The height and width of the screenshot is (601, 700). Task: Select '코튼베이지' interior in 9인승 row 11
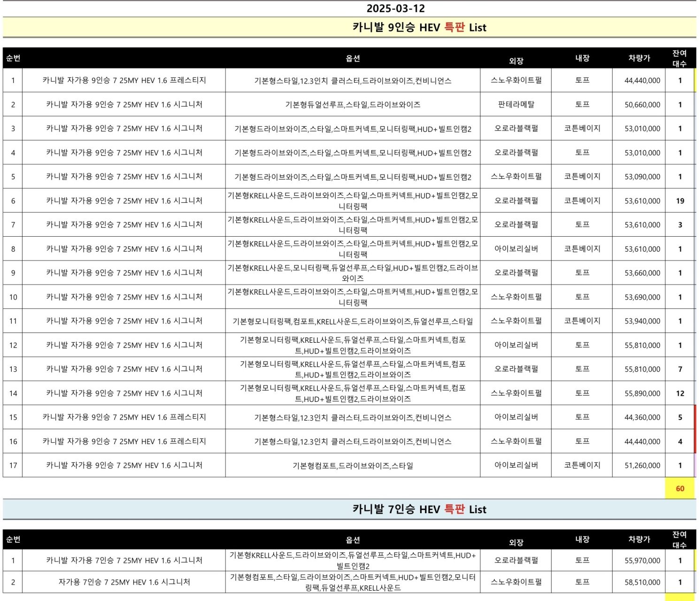(x=582, y=321)
